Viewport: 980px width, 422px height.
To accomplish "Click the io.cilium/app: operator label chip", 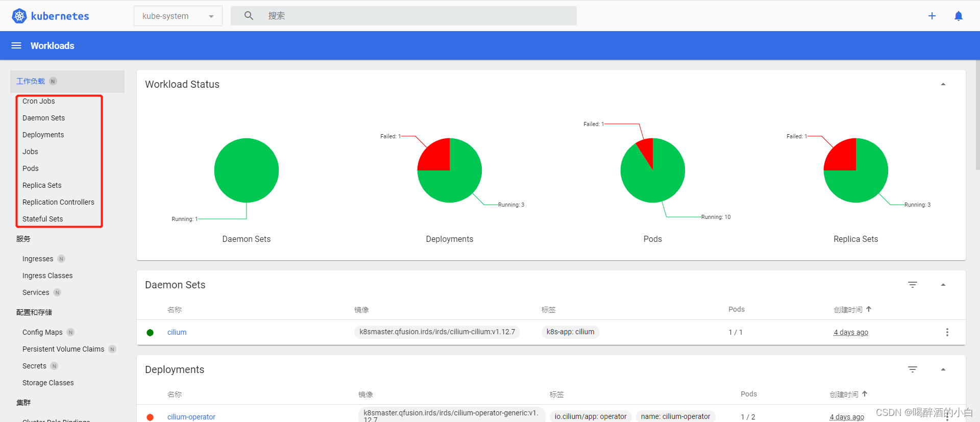I will (591, 416).
